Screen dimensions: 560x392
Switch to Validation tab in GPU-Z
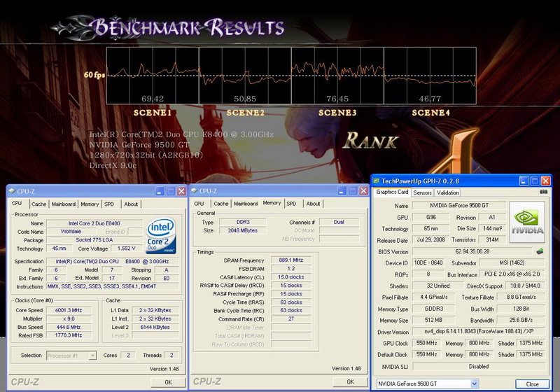447,192
